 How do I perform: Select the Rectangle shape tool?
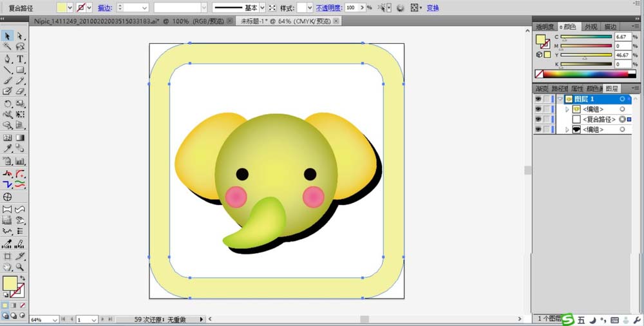(21, 70)
